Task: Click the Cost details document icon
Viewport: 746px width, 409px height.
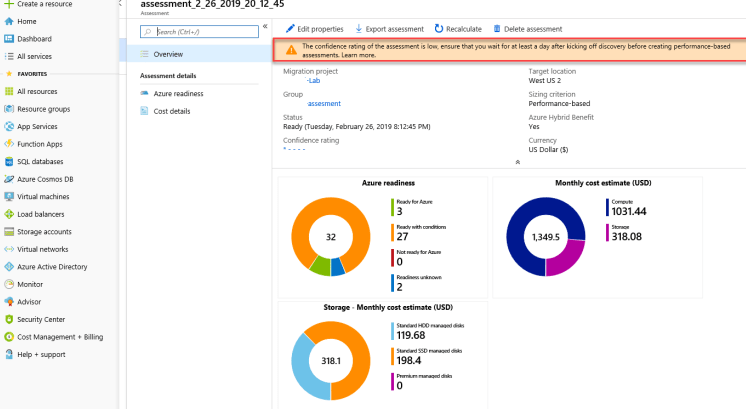Action: click(x=144, y=111)
